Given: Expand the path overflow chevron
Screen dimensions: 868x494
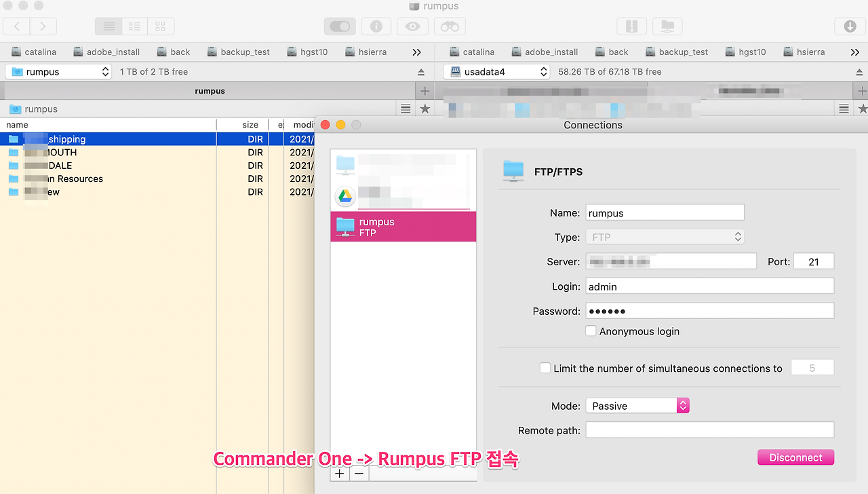Looking at the screenshot, I should point(416,52).
